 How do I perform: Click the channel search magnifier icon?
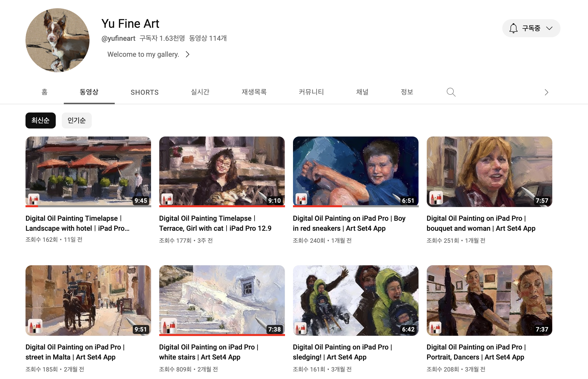451,92
